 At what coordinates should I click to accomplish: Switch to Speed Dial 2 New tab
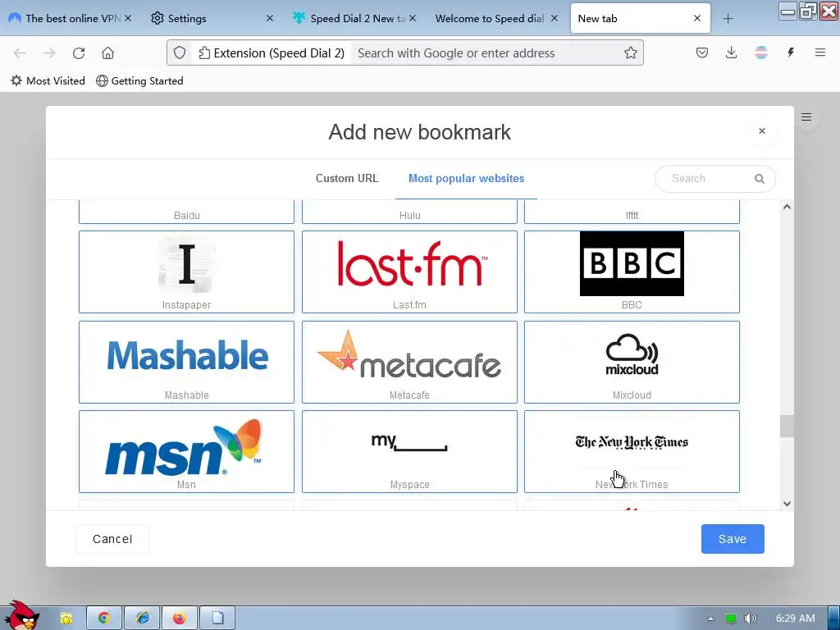354,18
